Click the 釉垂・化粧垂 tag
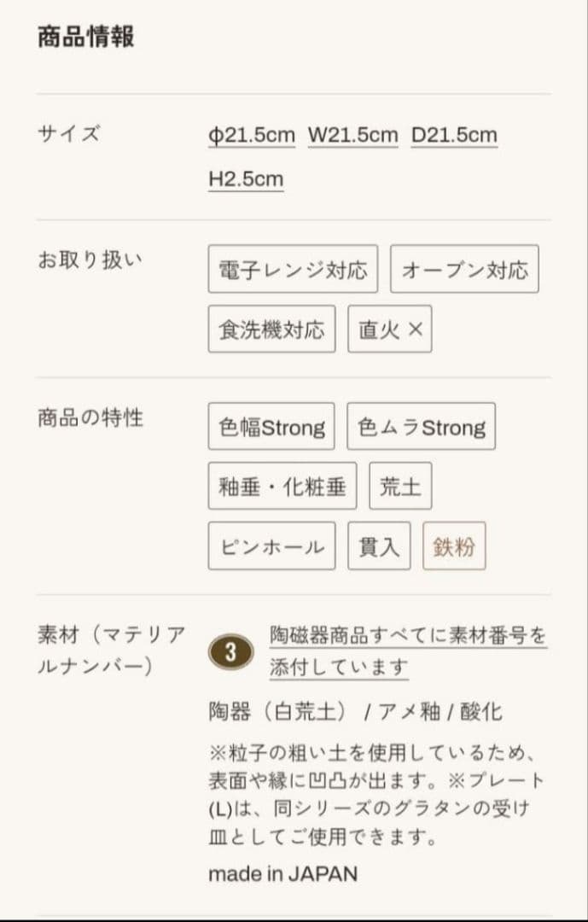Viewport: 588px width, 922px height. (282, 487)
